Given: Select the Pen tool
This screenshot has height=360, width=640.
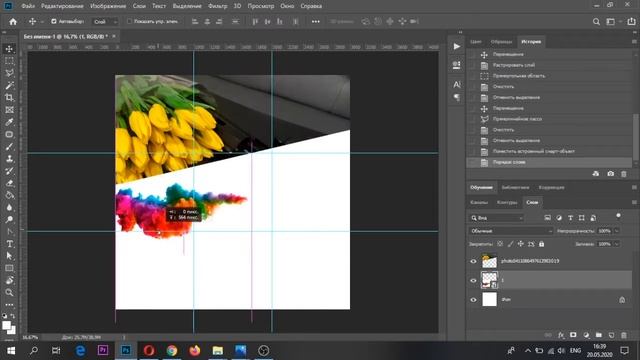Looking at the screenshot, I should (x=9, y=232).
